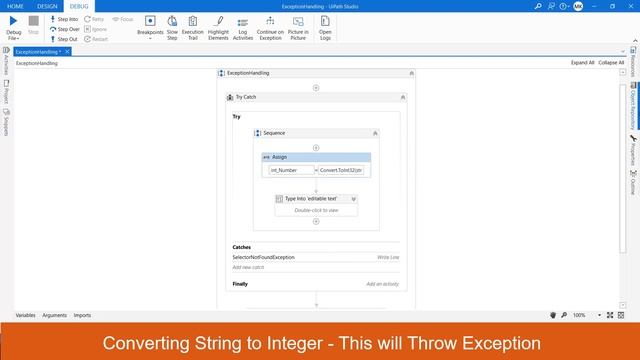Image resolution: width=640 pixels, height=360 pixels.
Task: Start Debug File run
Action: (x=13, y=27)
